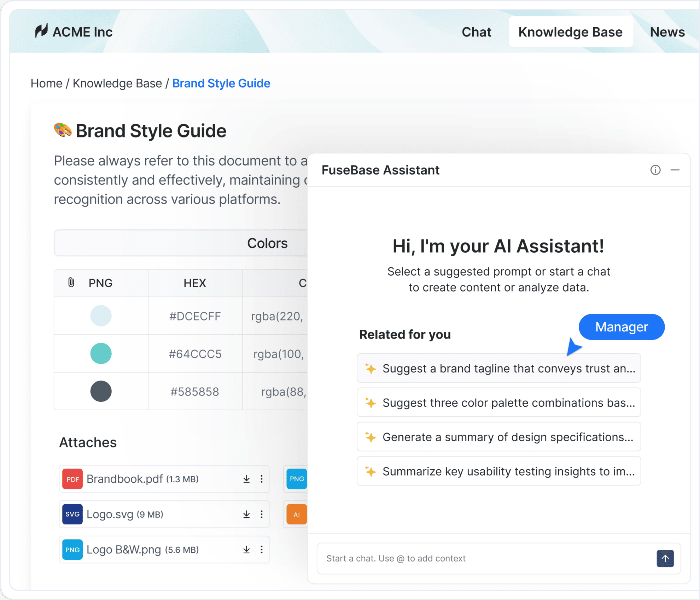This screenshot has height=600, width=700.
Task: Click the ACME Inc logo icon
Action: pos(41,31)
